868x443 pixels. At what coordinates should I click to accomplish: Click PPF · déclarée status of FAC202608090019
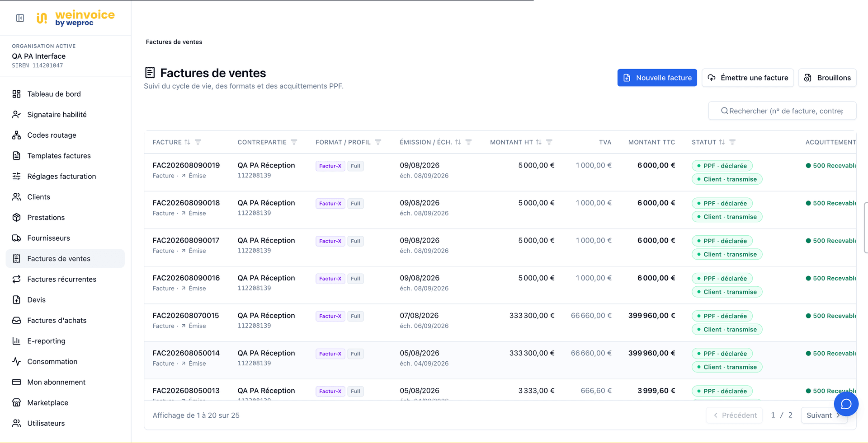(x=722, y=166)
